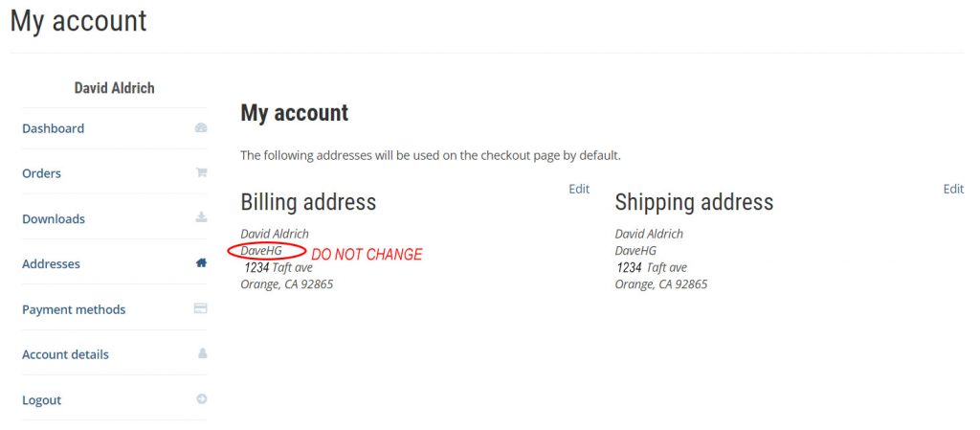Click the circled DaveHG billing text
This screenshot has height=430, width=980.
click(261, 251)
